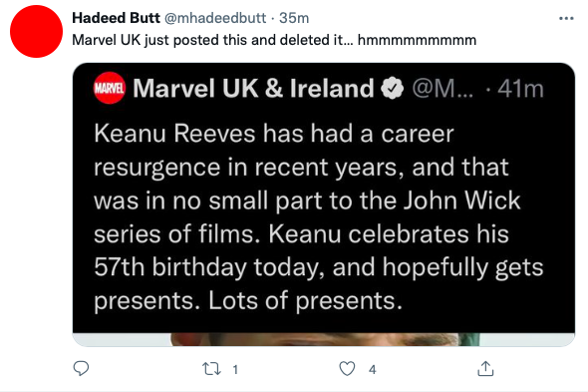Open the @mhadeedbutt handle link
Screen dimensions: 588x392
pyautogui.click(x=215, y=18)
